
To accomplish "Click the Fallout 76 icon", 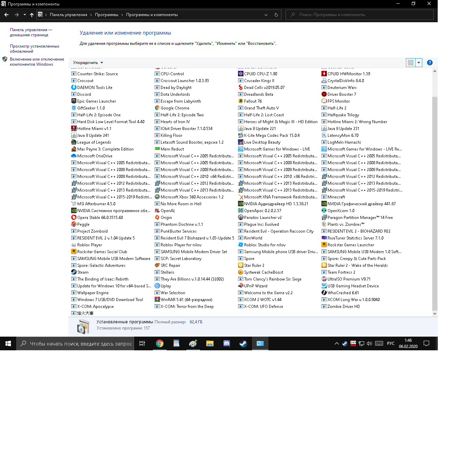I will (240, 101).
